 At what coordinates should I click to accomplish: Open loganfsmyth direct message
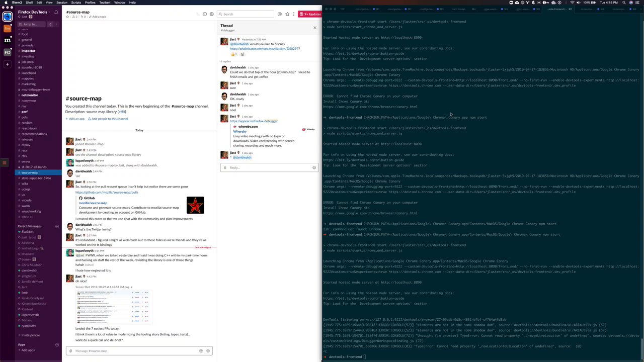coord(30,315)
